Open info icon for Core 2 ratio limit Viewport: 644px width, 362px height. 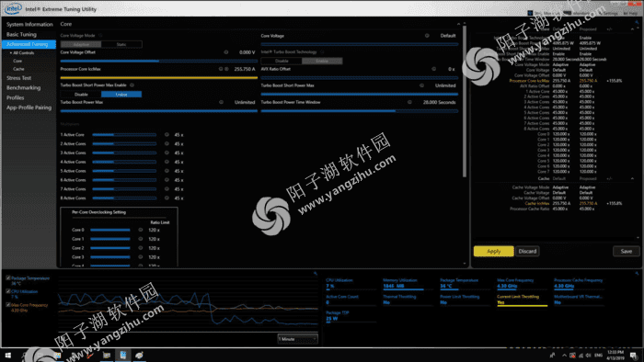tap(141, 248)
